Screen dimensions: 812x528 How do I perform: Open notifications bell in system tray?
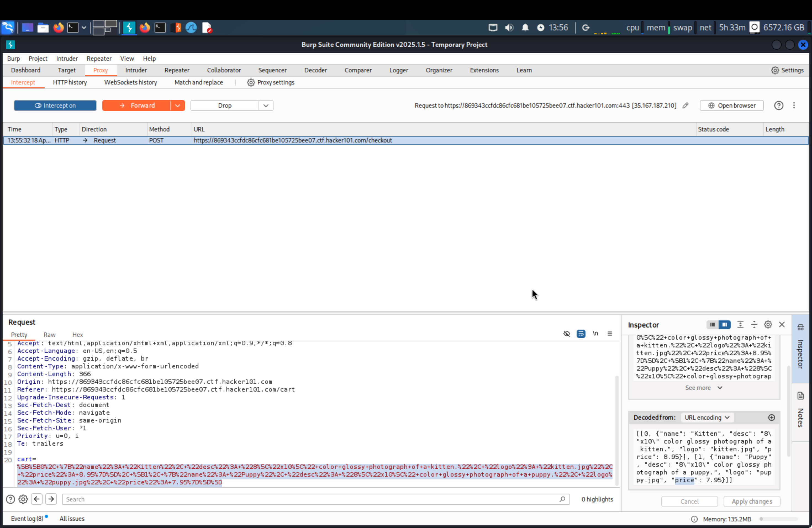point(525,27)
